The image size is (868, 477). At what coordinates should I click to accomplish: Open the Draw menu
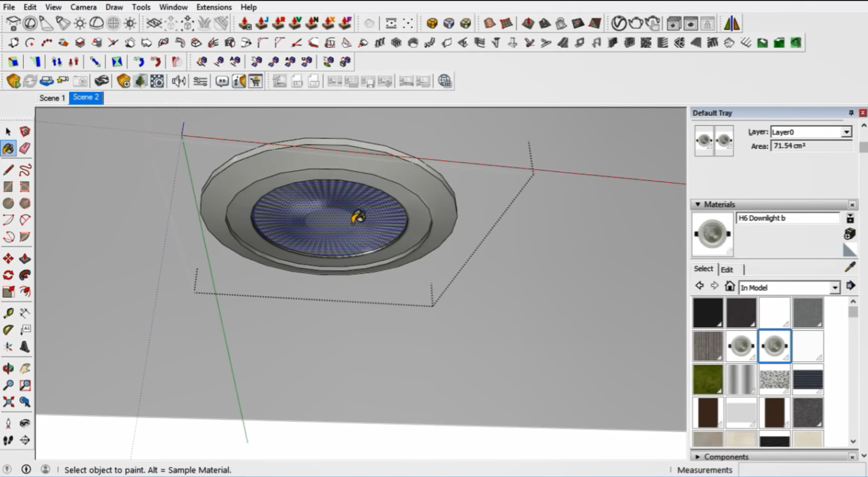click(114, 7)
